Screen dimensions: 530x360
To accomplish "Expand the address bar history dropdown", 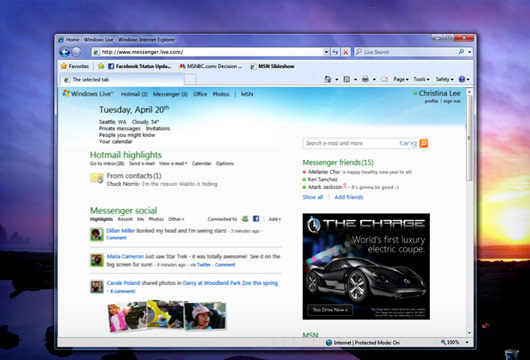I will coord(326,52).
